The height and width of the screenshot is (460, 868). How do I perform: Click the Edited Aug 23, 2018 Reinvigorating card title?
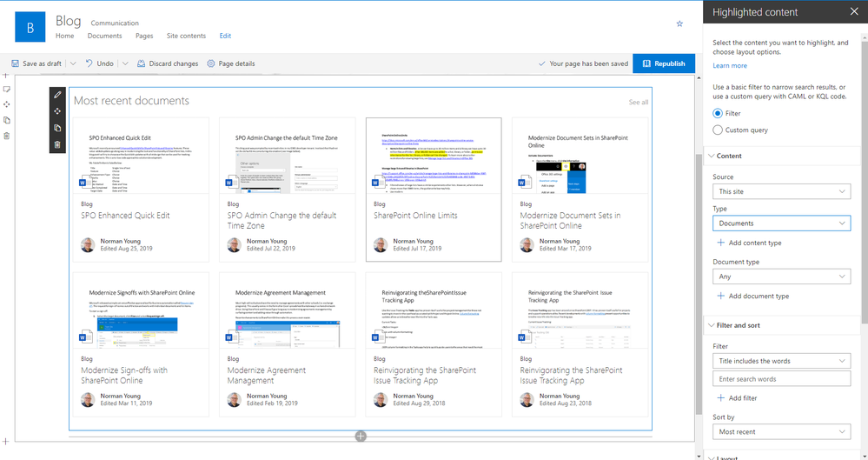coord(571,375)
